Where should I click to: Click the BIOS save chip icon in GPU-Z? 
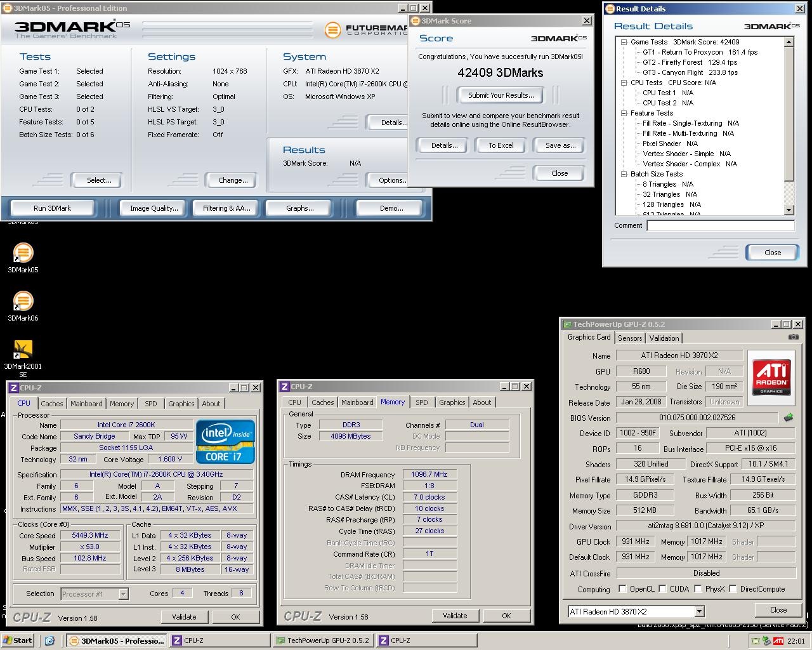pyautogui.click(x=788, y=418)
